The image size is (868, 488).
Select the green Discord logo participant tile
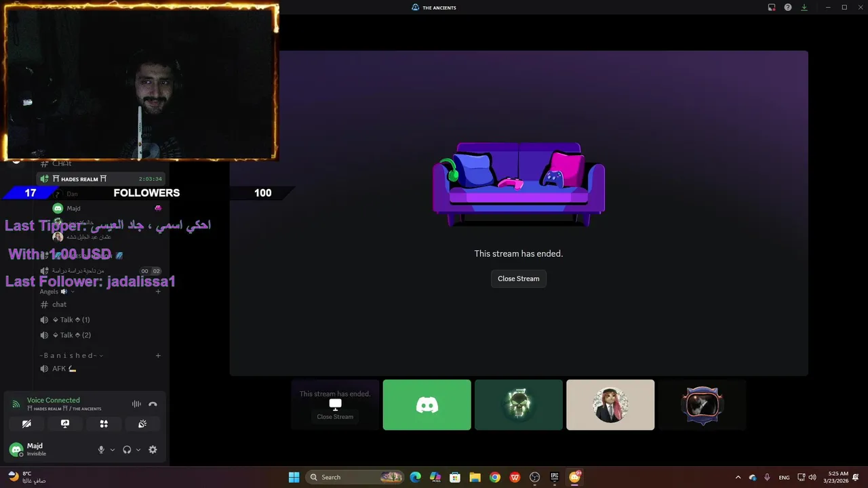pos(427,405)
